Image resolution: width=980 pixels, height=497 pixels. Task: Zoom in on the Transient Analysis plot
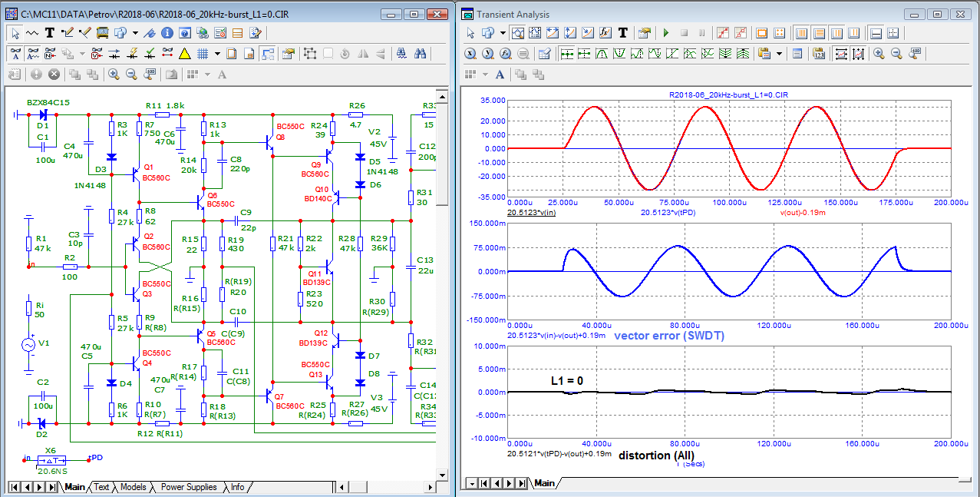[x=878, y=54]
